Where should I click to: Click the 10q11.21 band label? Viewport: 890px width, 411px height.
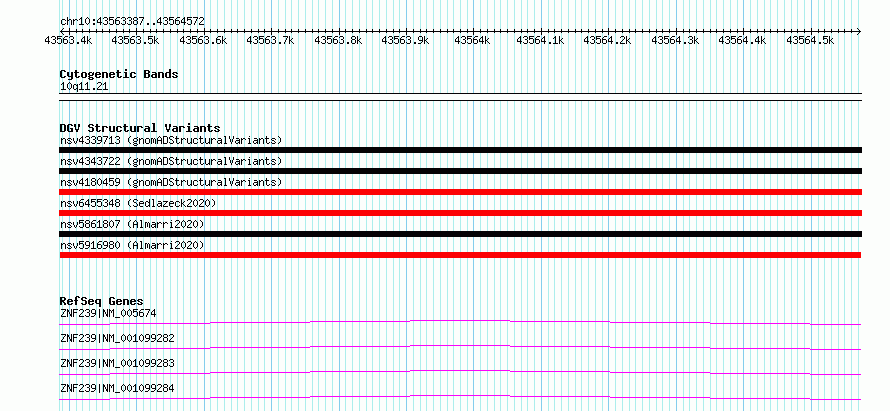point(84,87)
